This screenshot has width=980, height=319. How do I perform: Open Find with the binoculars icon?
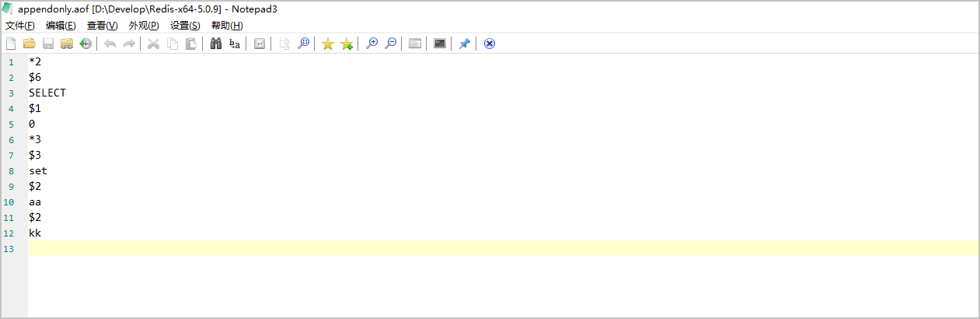pos(216,44)
